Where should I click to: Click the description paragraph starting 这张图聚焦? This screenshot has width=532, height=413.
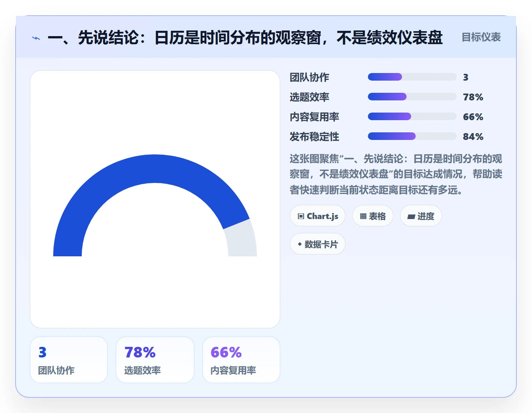coord(396,174)
